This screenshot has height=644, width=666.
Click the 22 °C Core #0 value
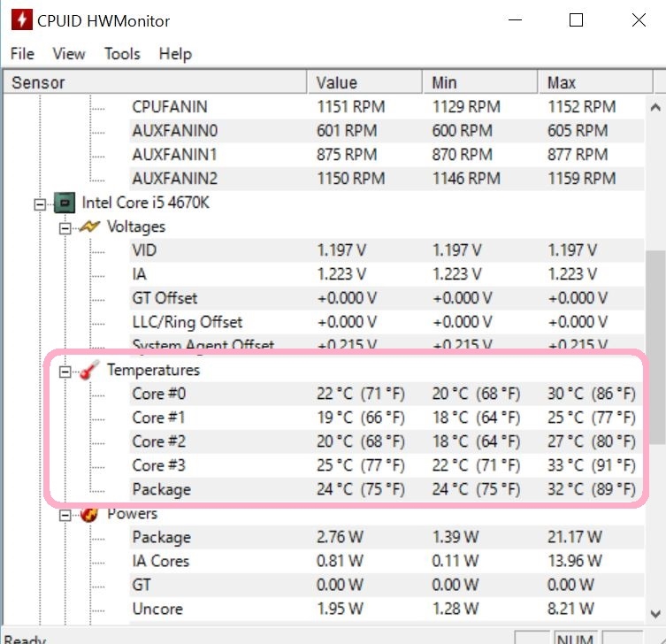click(x=360, y=394)
